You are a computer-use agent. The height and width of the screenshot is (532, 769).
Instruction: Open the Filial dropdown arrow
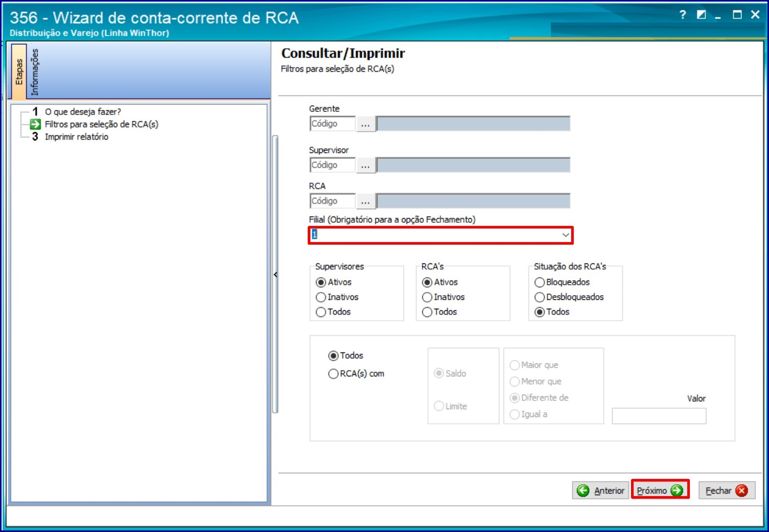pyautogui.click(x=565, y=235)
